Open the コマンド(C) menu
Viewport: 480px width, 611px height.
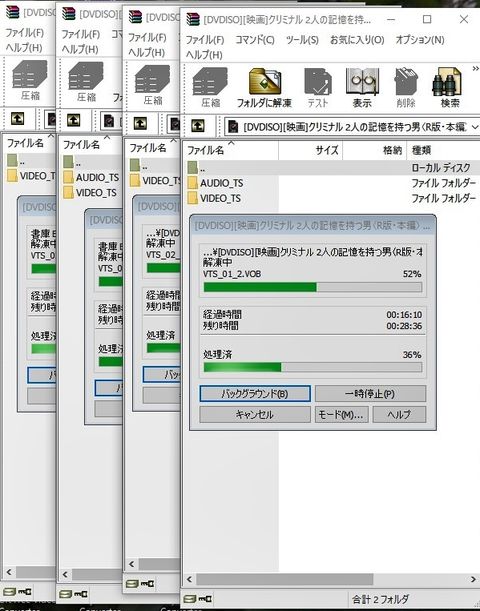point(255,40)
